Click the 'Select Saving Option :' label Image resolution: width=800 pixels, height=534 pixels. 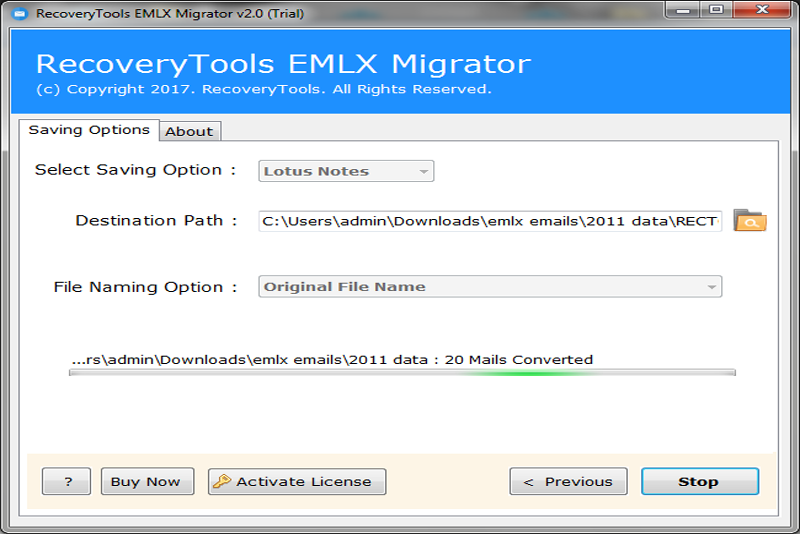(x=135, y=169)
